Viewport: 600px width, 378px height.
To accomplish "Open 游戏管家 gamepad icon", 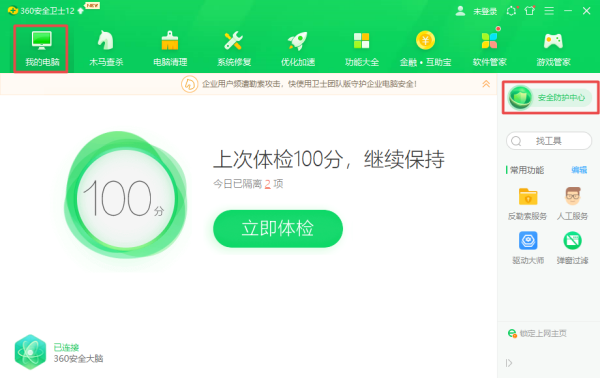I will pos(553,41).
